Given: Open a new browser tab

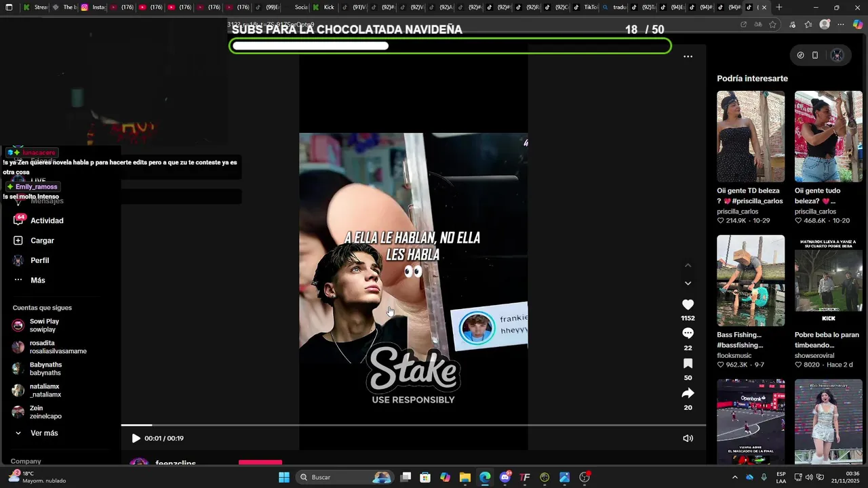Looking at the screenshot, I should click(x=779, y=7).
